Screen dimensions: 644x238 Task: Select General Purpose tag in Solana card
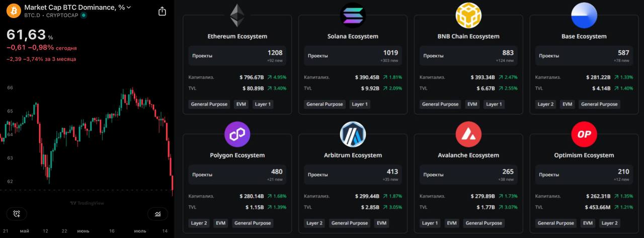[x=325, y=104]
